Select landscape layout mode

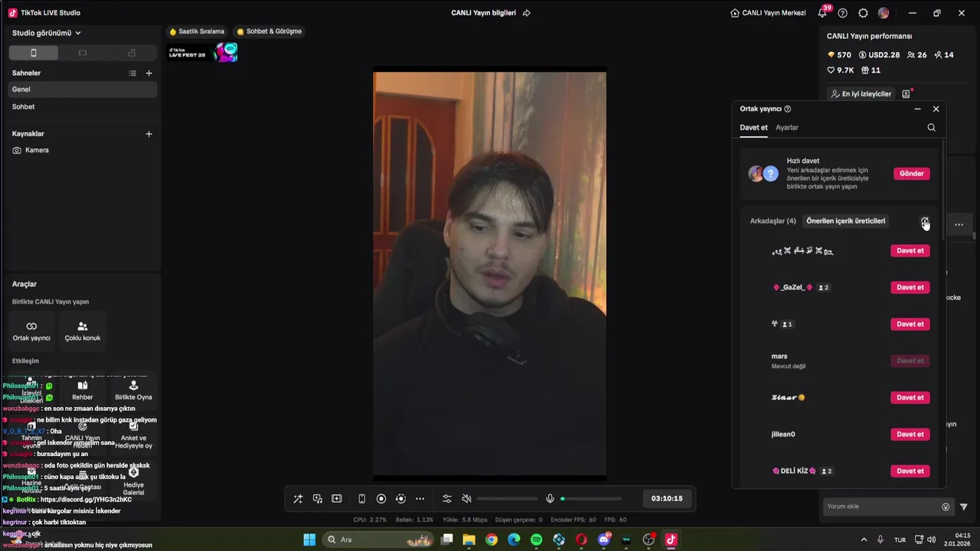(83, 53)
